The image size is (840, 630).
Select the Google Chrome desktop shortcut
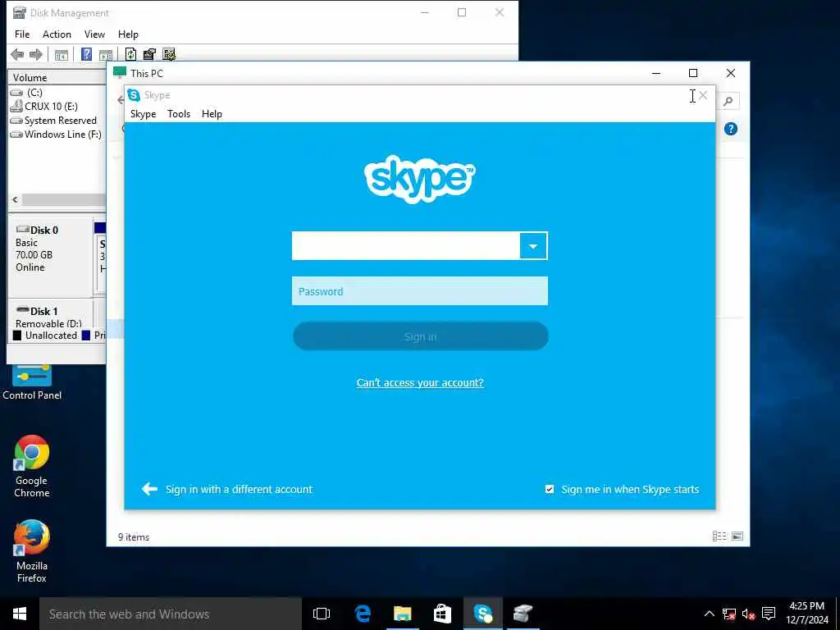point(32,466)
